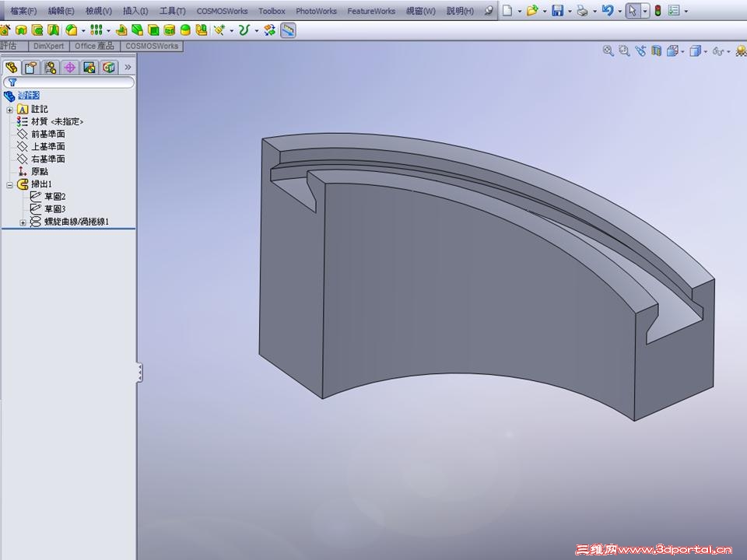Viewport: 747px width, 560px height.
Task: Toggle the Select cursor tool
Action: click(632, 10)
